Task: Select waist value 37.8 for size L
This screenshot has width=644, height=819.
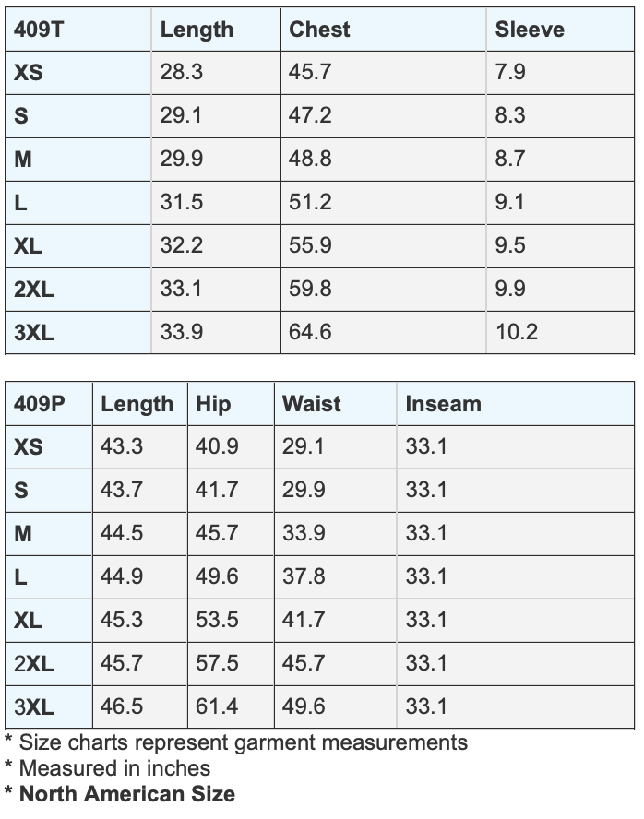Action: coord(304,576)
